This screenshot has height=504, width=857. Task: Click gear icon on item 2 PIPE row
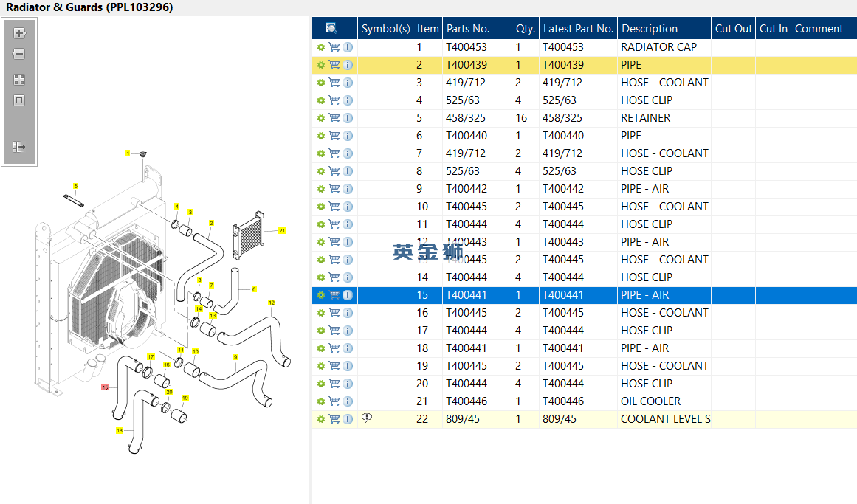tap(321, 65)
